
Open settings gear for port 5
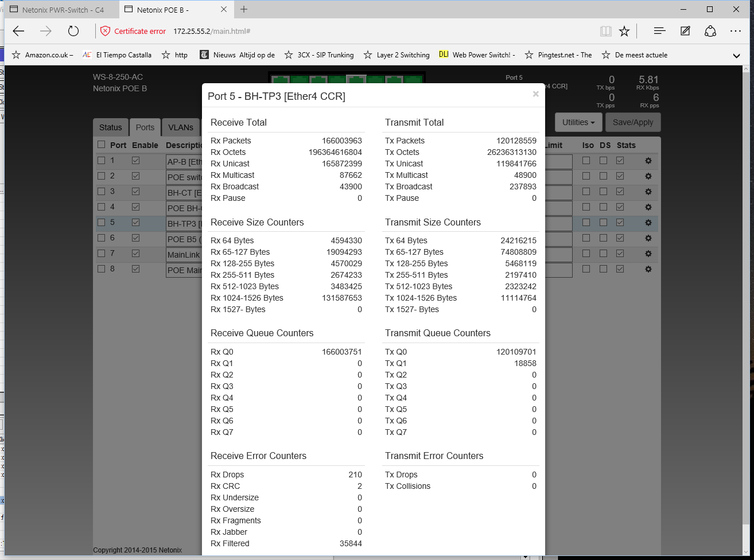point(648,223)
